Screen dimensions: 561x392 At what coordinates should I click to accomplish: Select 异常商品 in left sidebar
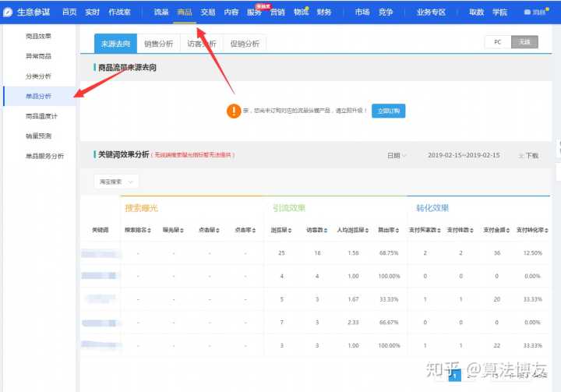click(38, 56)
